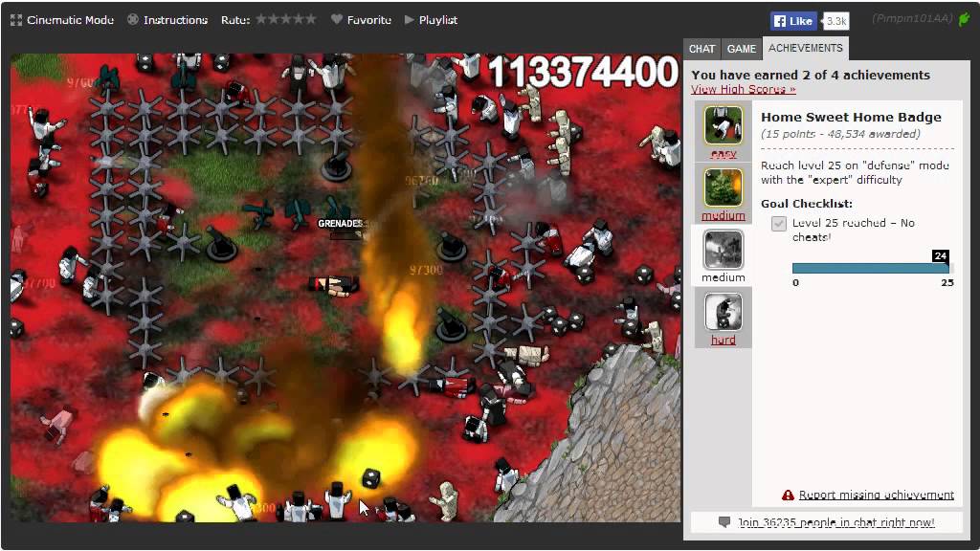The height and width of the screenshot is (551, 980).
Task: Open View High Scores link
Action: click(743, 89)
